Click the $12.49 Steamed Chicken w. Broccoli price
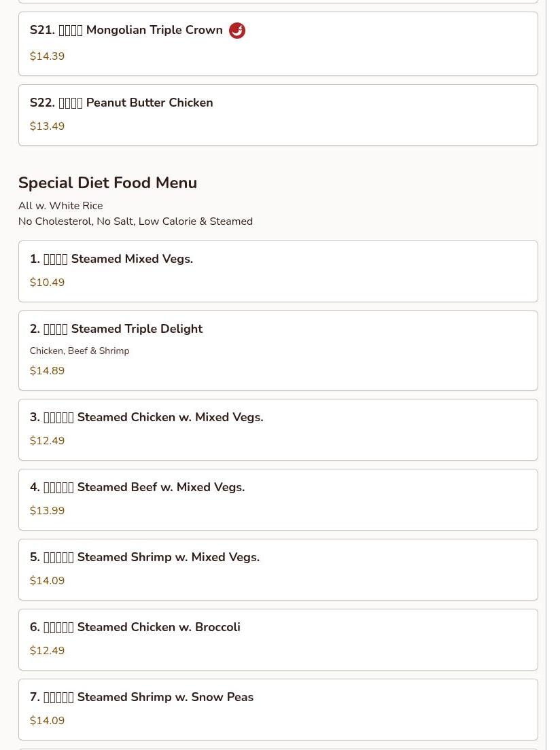Screen dimensions: 560x750 47,651
